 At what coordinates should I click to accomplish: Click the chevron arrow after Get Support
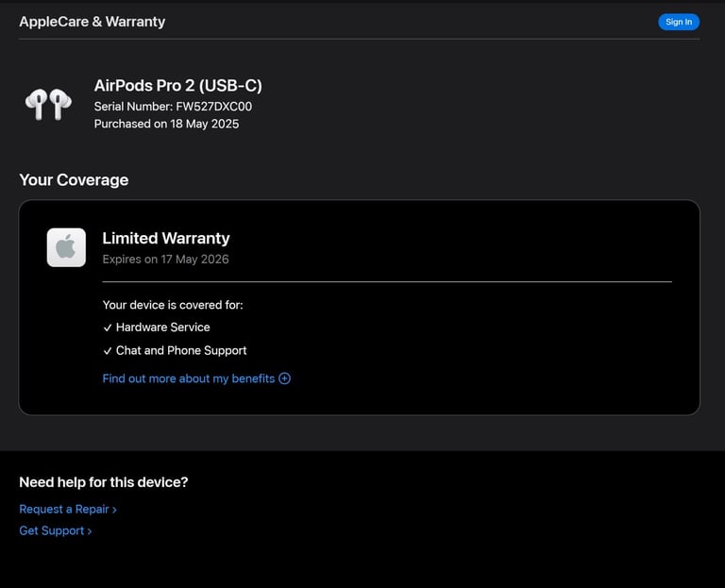(x=90, y=531)
